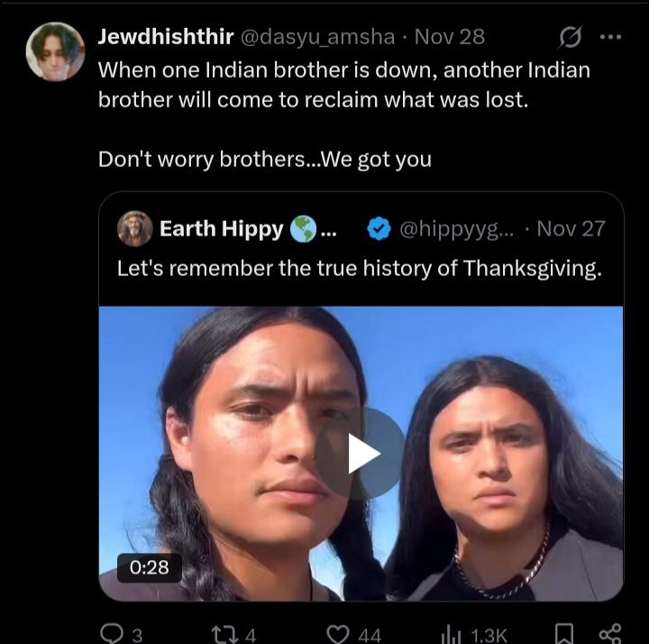Open the three-dot more options menu

click(610, 37)
